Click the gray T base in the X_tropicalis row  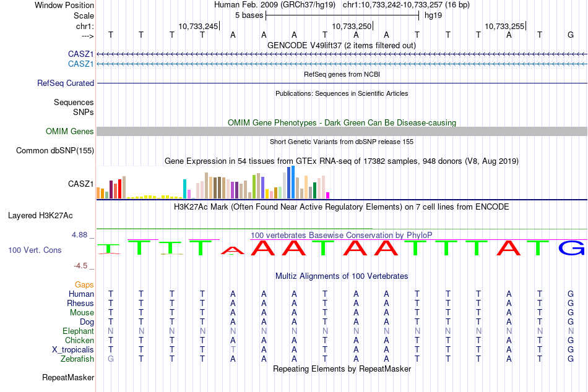(233, 349)
